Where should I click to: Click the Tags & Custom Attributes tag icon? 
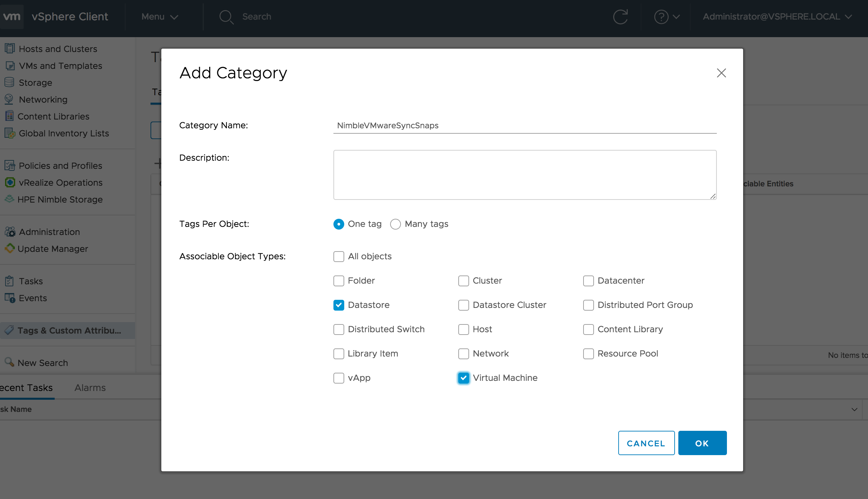click(x=9, y=330)
